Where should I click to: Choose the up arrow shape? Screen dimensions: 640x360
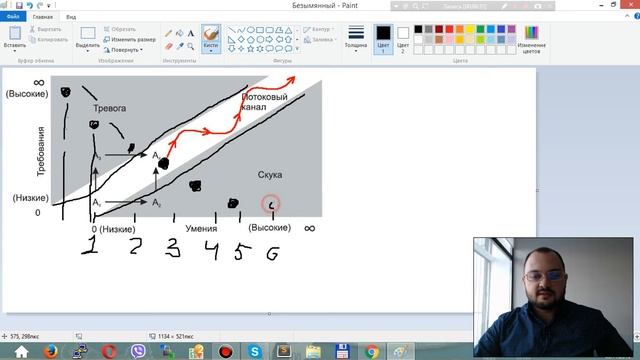pos(289,40)
